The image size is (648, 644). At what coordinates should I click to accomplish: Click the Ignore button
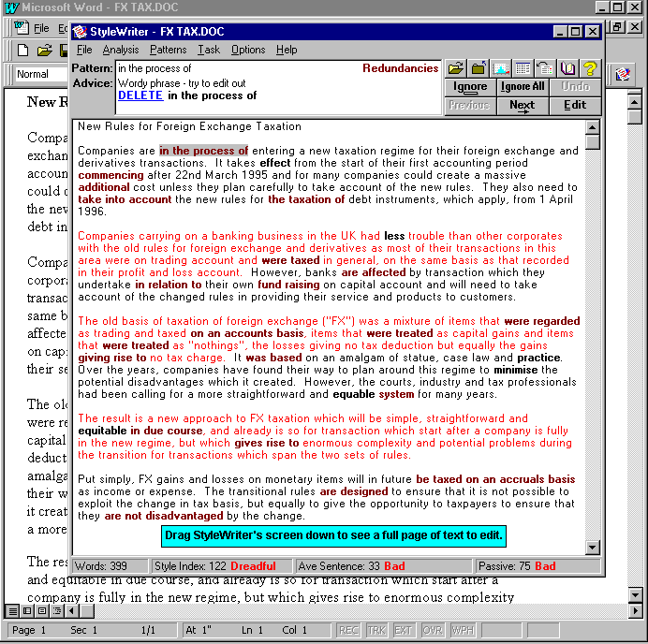(x=470, y=87)
